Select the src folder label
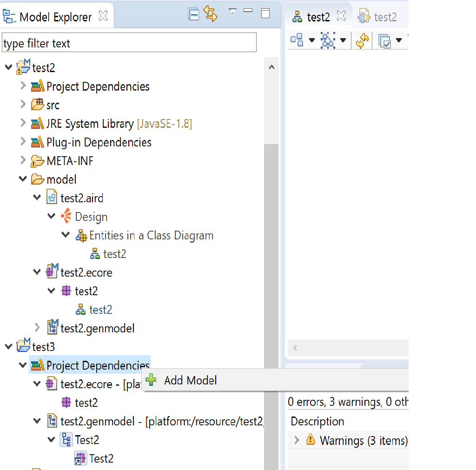 pos(53,106)
